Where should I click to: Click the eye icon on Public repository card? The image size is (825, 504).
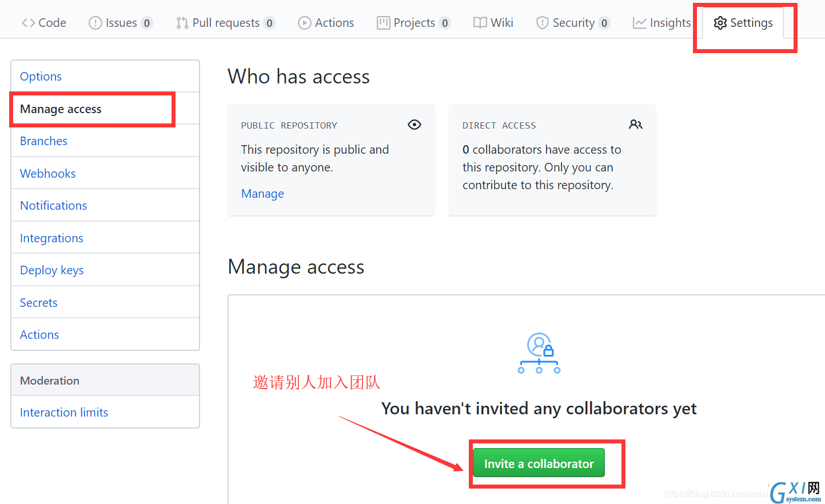tap(415, 125)
